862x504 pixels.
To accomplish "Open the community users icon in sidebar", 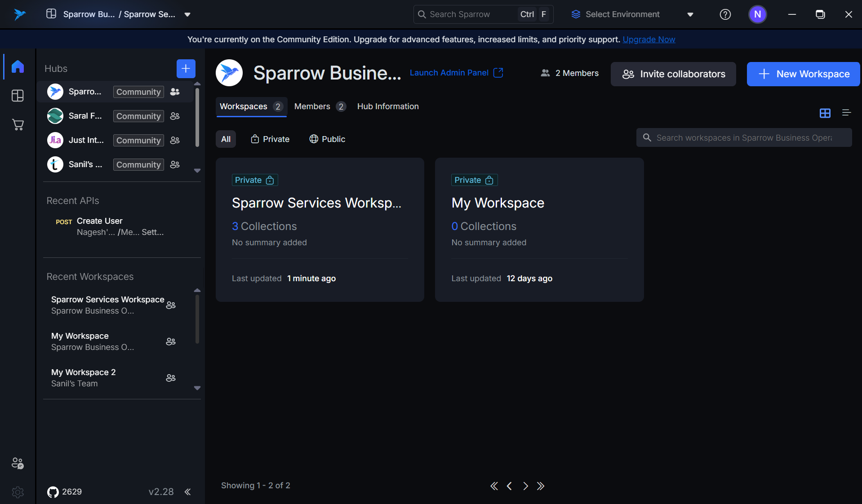I will pos(18,463).
